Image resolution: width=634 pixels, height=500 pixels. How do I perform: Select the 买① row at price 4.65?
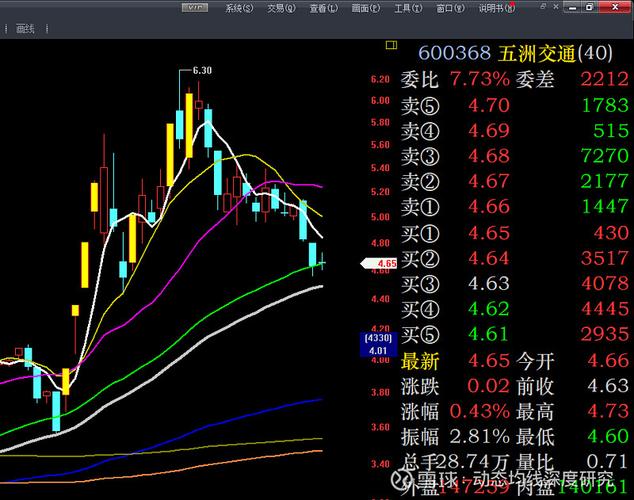[515, 233]
